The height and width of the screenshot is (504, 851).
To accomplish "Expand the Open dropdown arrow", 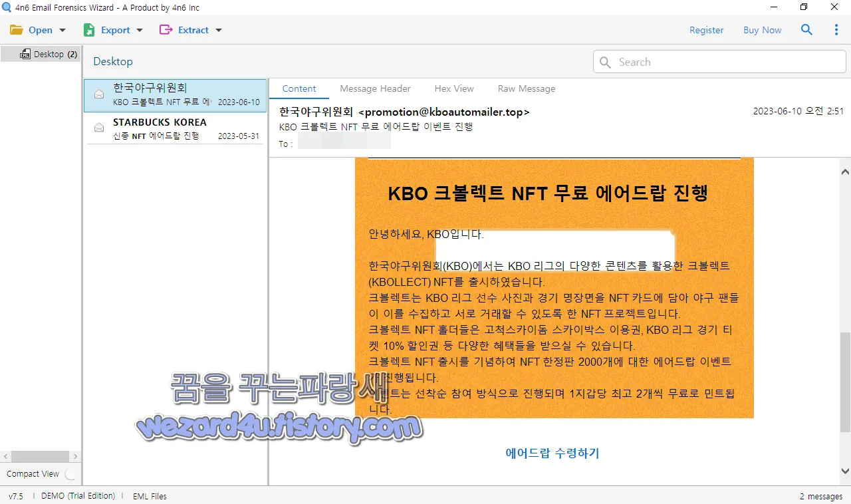I will click(62, 31).
